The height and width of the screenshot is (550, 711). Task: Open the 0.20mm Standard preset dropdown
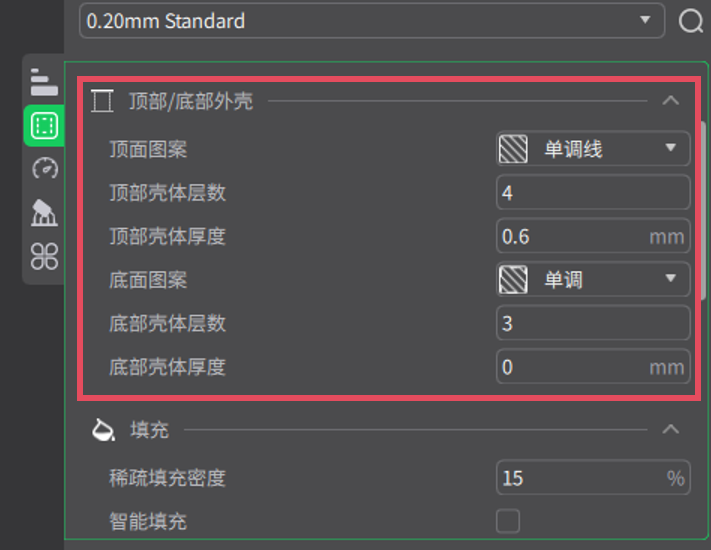pyautogui.click(x=371, y=21)
